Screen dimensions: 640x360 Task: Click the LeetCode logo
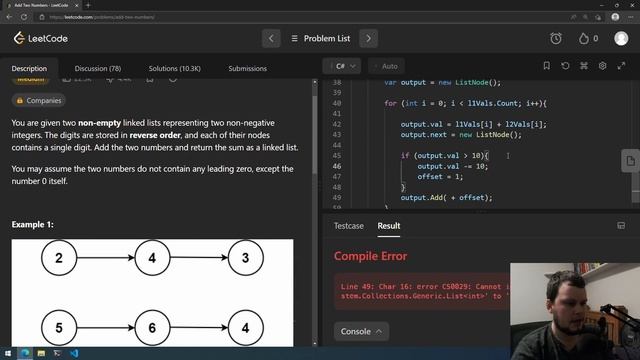click(x=40, y=38)
